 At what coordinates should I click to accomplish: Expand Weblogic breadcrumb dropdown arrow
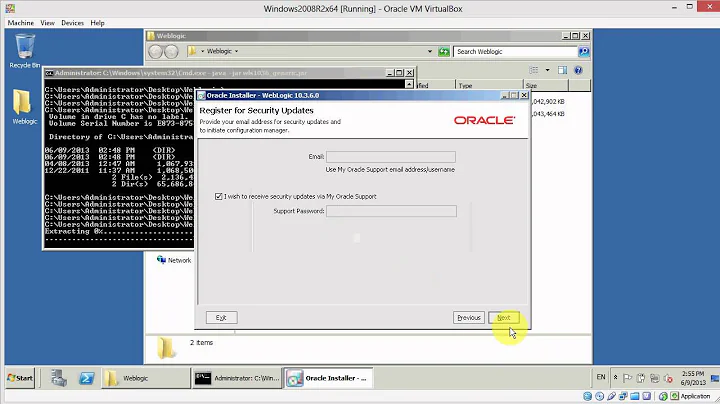click(x=236, y=51)
